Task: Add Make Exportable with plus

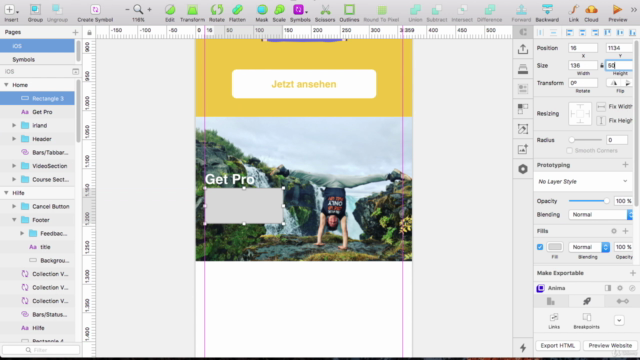Action: 633,273
